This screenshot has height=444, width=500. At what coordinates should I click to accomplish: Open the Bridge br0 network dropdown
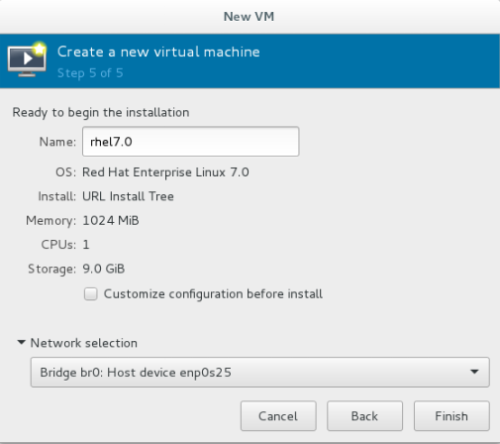260,372
